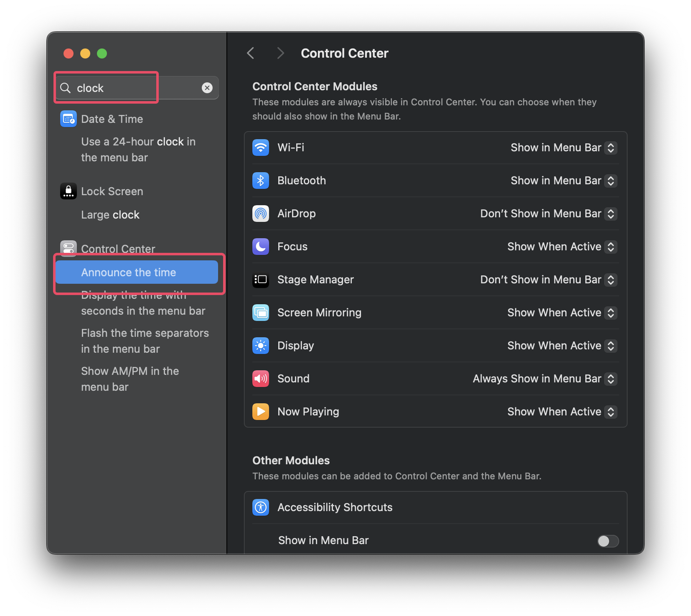691x616 pixels.
Task: Click the red close window button
Action: (69, 53)
